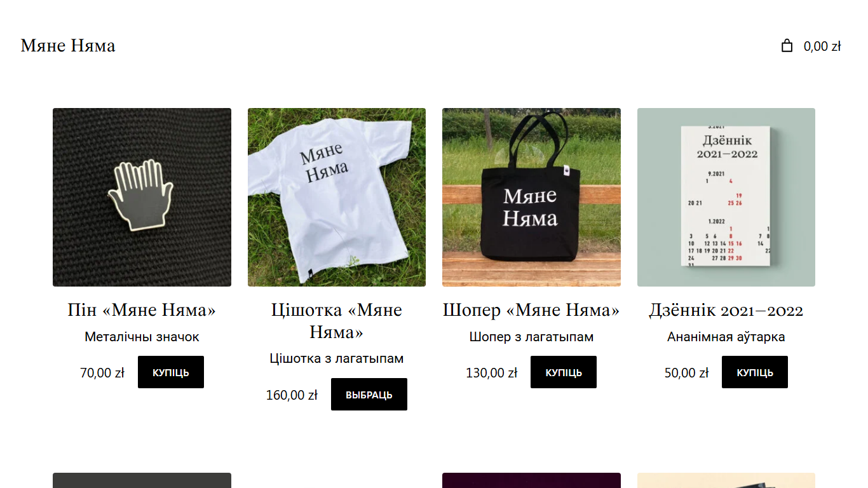The image size is (868, 488).
Task: Buy the Дзённік with Купіць button
Action: coord(755,372)
